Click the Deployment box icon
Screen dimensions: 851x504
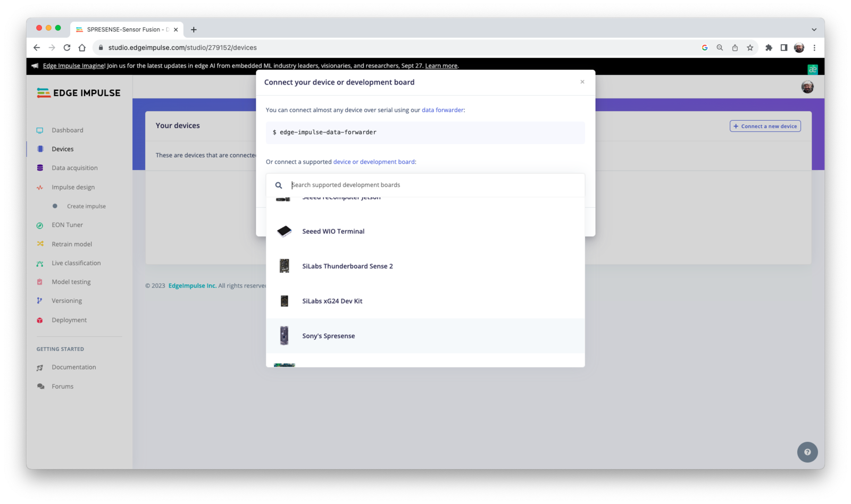click(x=40, y=320)
